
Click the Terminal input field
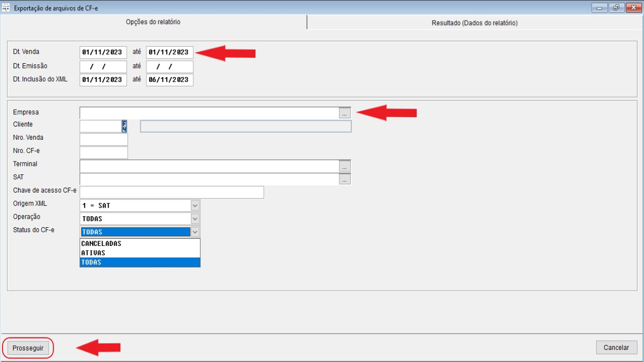(x=209, y=166)
